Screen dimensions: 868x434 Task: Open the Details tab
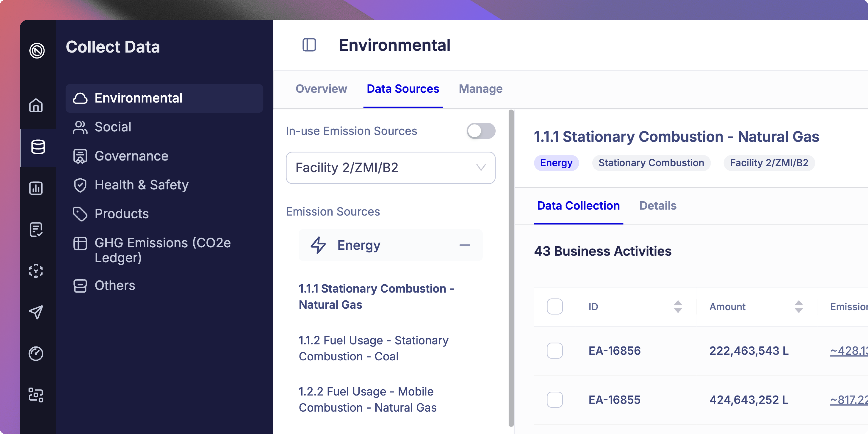tap(658, 206)
